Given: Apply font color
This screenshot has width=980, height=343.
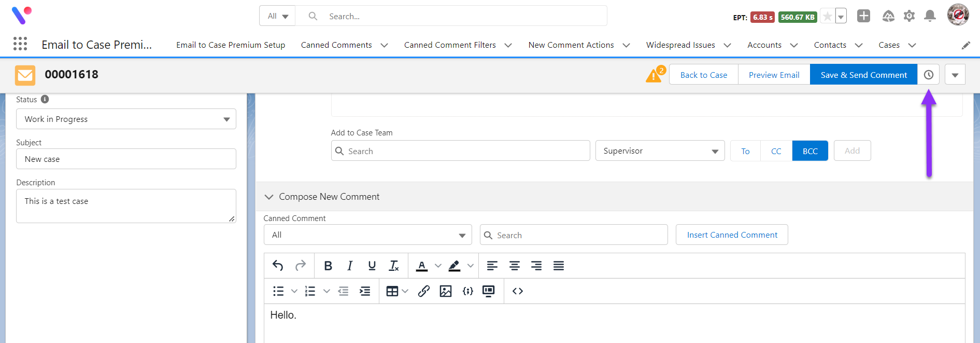Looking at the screenshot, I should click(x=422, y=266).
